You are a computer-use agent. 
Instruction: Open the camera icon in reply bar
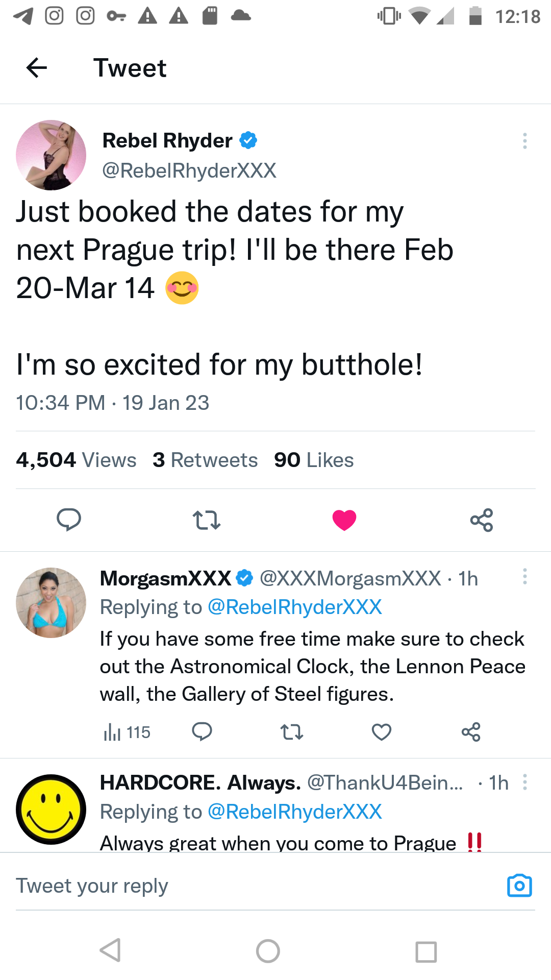(x=519, y=886)
